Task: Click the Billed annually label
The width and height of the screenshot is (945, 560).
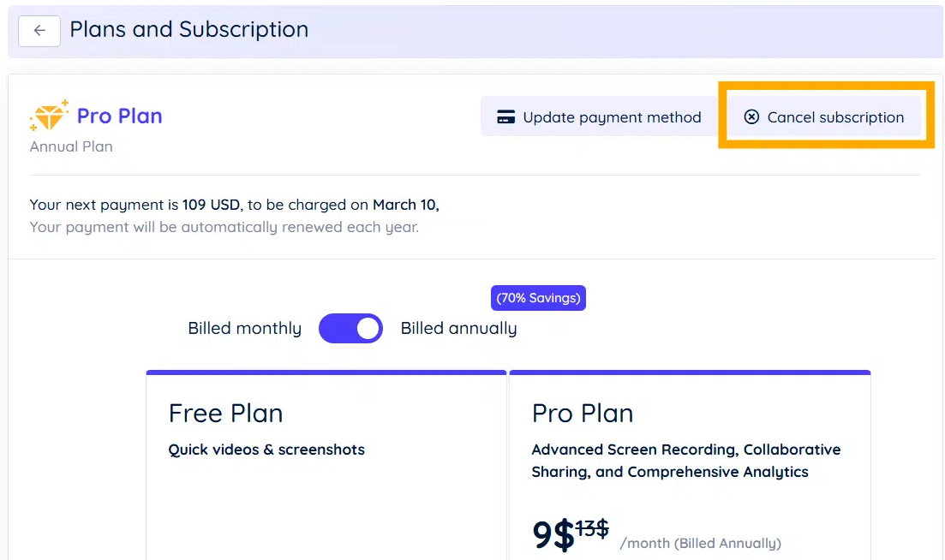Action: pos(458,328)
